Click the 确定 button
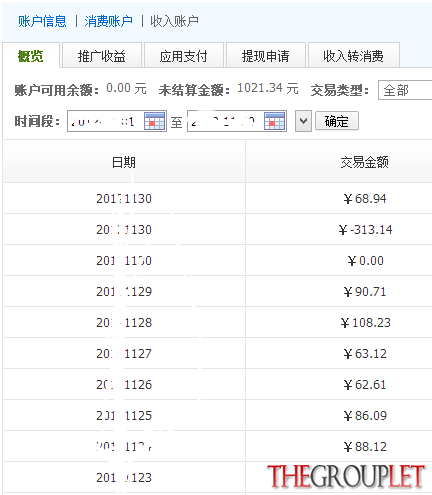This screenshot has width=432, height=495. click(x=337, y=121)
